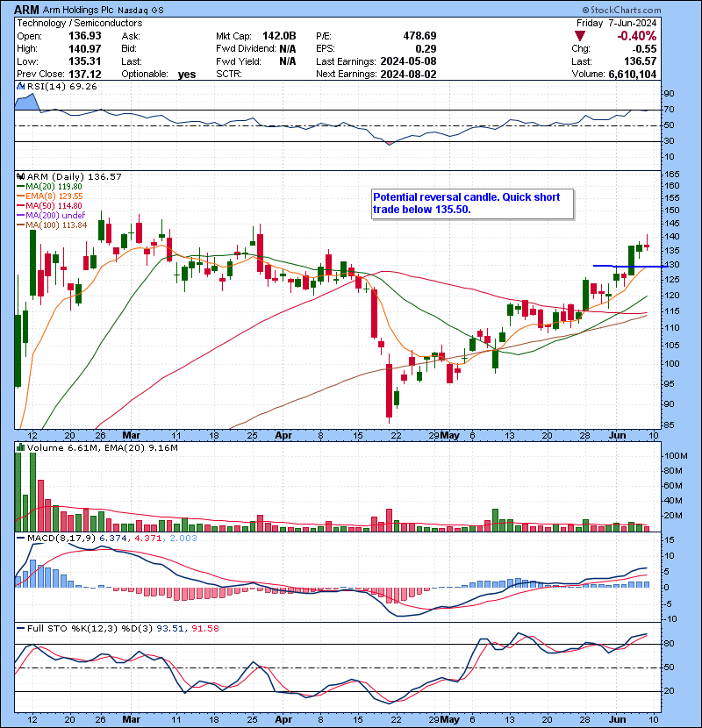Click the Chg value -0.55
The image size is (702, 728).
[x=644, y=49]
